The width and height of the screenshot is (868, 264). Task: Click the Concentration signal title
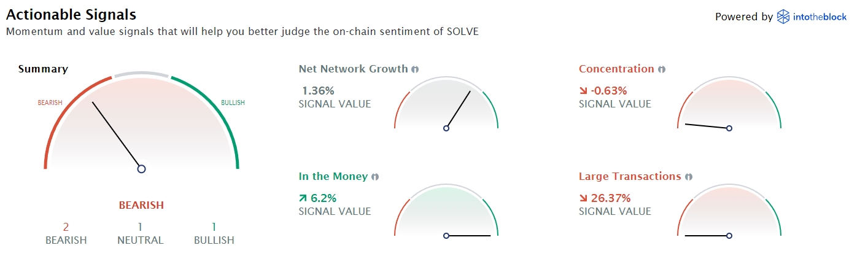tap(616, 69)
